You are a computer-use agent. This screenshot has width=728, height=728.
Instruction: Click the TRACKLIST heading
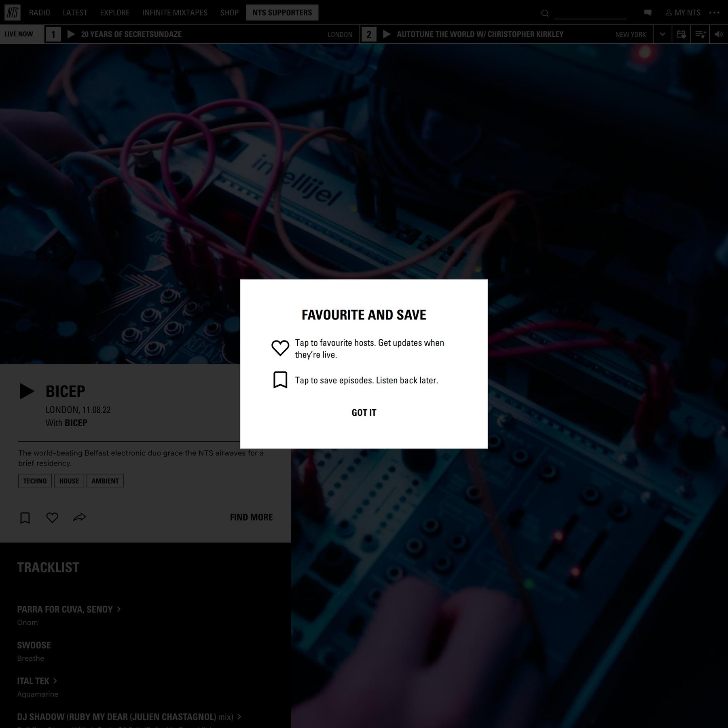point(48,567)
